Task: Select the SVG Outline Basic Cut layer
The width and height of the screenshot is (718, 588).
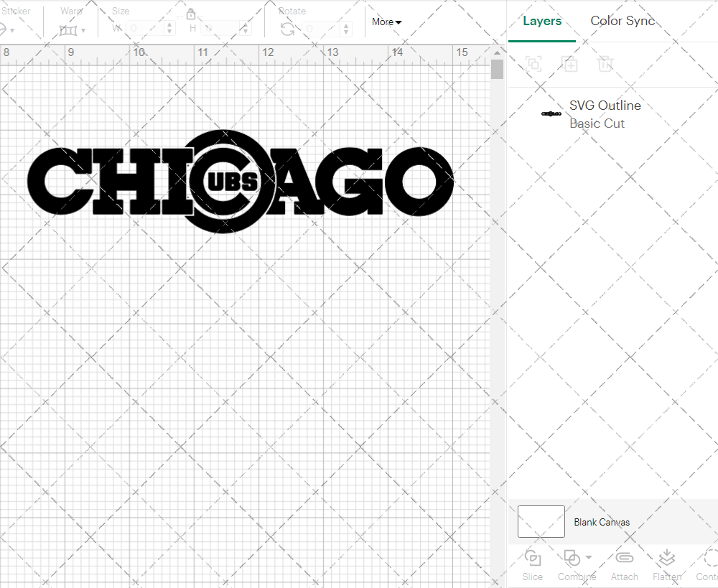Action: [605, 113]
